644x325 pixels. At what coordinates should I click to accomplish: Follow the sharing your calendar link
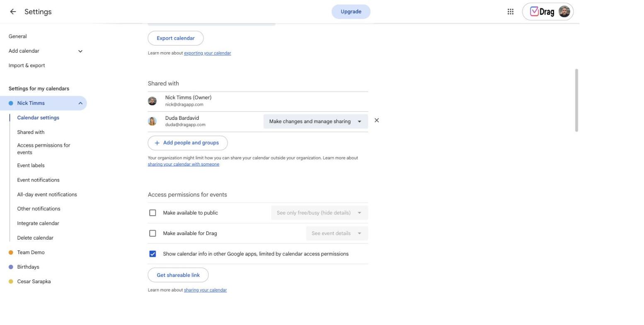pos(206,290)
